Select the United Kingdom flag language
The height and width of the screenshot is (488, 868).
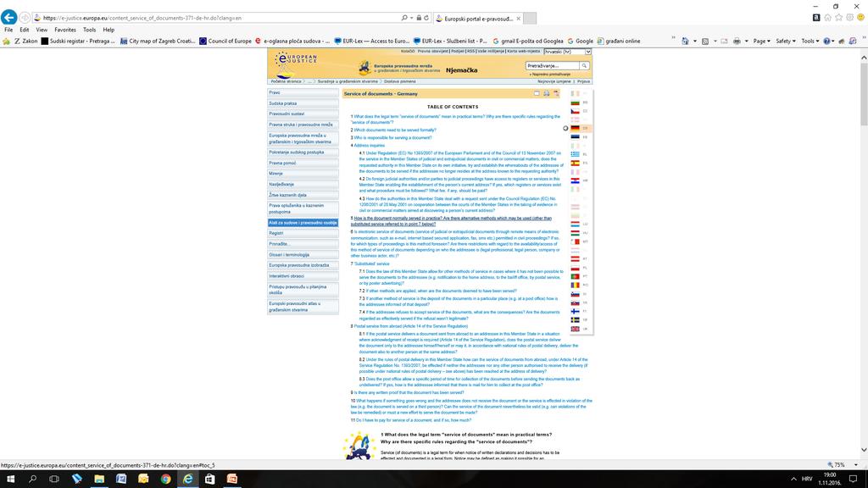coord(576,330)
